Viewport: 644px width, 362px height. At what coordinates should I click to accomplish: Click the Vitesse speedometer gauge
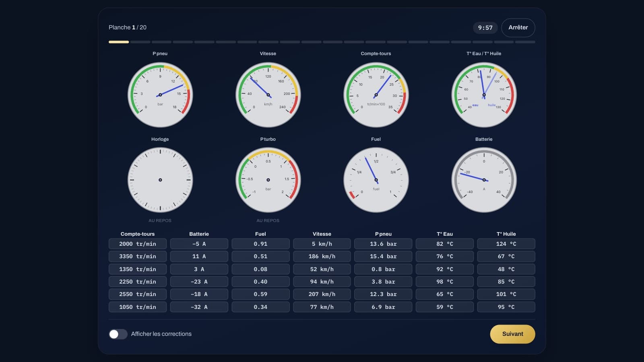pyautogui.click(x=268, y=95)
